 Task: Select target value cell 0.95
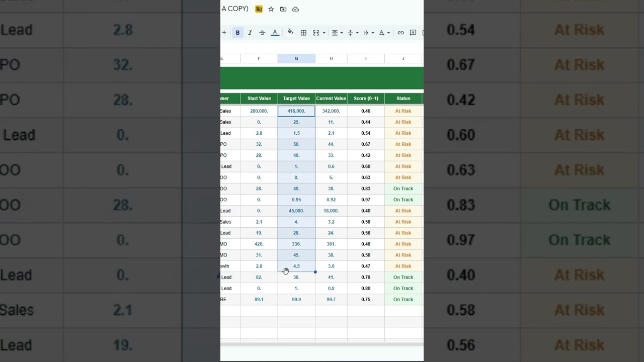click(x=296, y=200)
